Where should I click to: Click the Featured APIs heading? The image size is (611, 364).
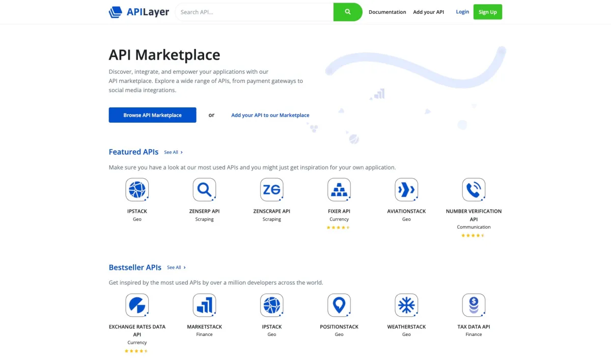coord(133,152)
